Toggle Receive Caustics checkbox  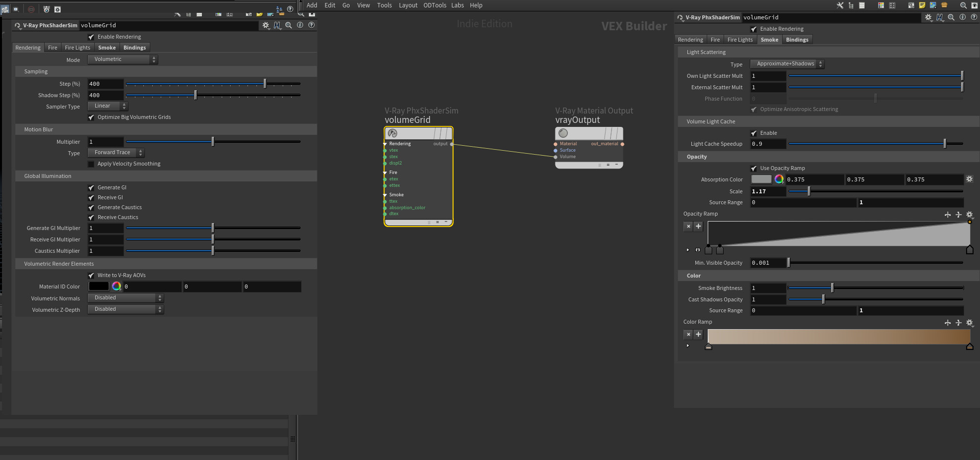pyautogui.click(x=91, y=218)
